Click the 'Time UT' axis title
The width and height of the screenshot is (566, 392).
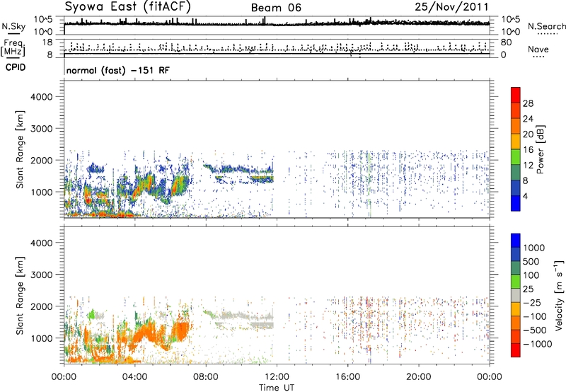[277, 388]
